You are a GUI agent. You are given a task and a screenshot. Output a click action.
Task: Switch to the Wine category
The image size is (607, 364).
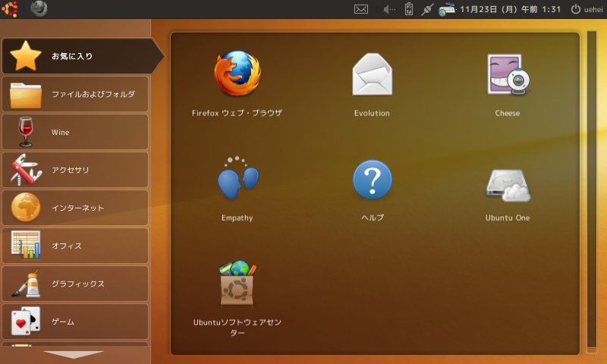[x=75, y=132]
